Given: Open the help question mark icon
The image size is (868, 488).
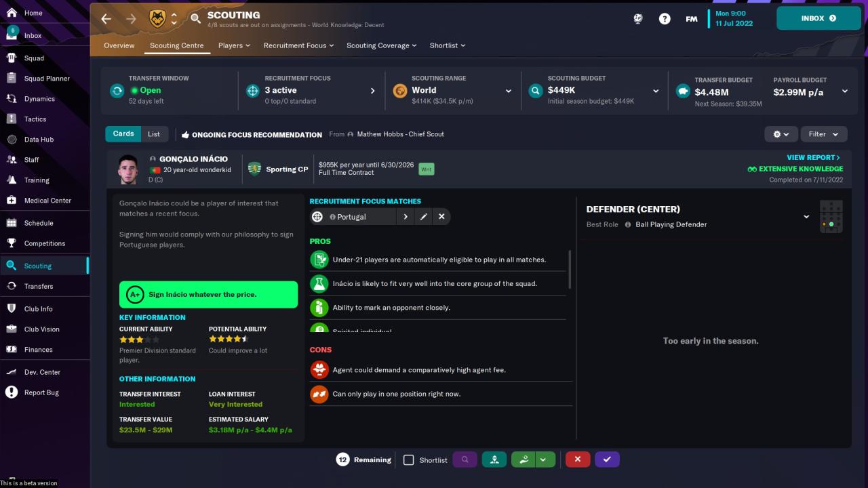Looking at the screenshot, I should click(665, 19).
